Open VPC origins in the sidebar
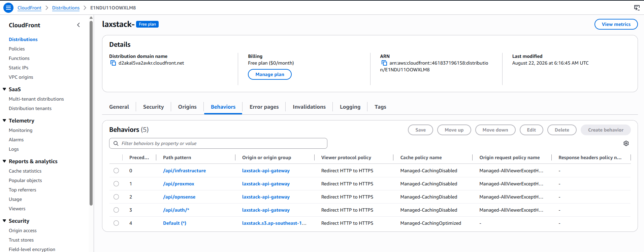Image resolution: width=644 pixels, height=252 pixels. (x=21, y=77)
